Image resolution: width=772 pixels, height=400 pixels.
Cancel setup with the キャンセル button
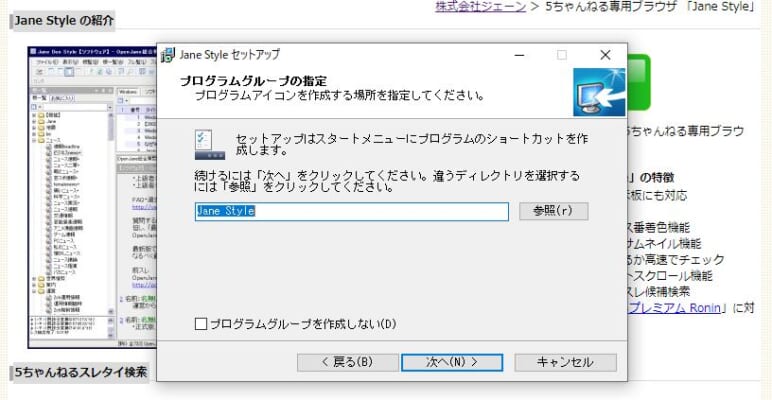[565, 363]
